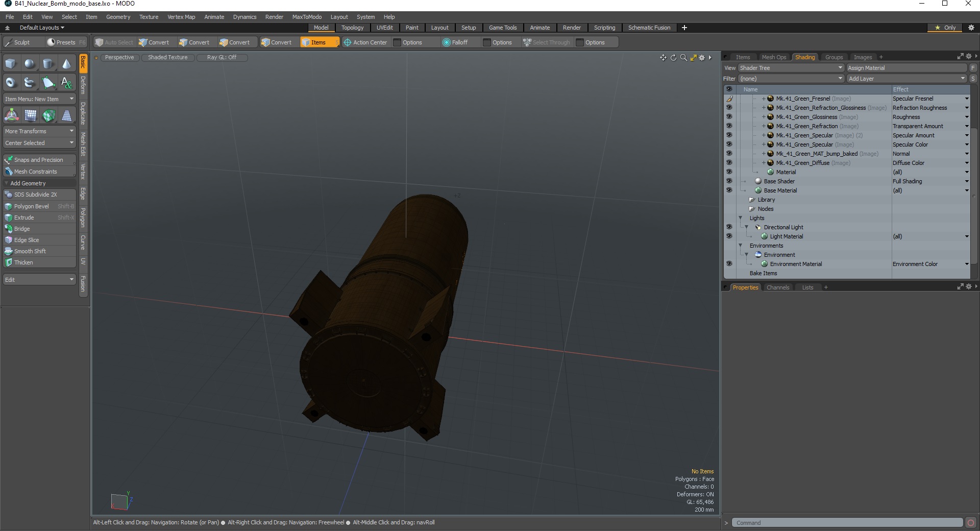Open the Edit dropdown in tool panel
This screenshot has width=980, height=531.
(39, 280)
